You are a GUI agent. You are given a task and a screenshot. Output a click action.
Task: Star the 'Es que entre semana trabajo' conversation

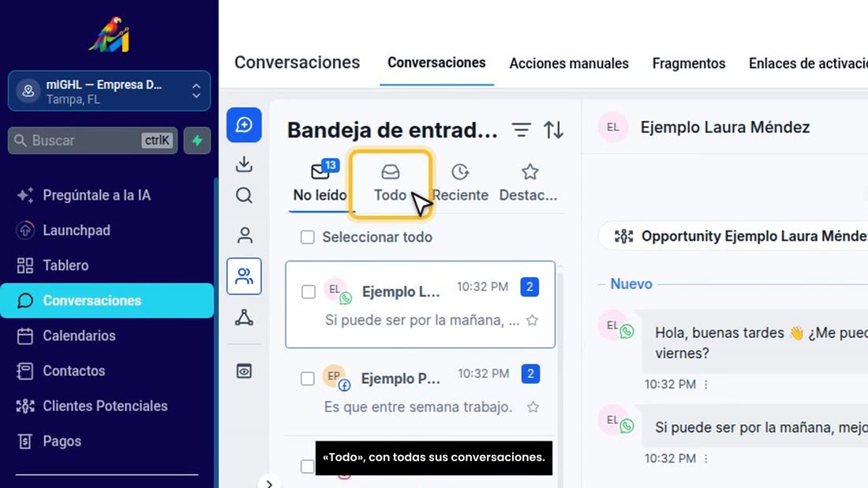coord(533,407)
